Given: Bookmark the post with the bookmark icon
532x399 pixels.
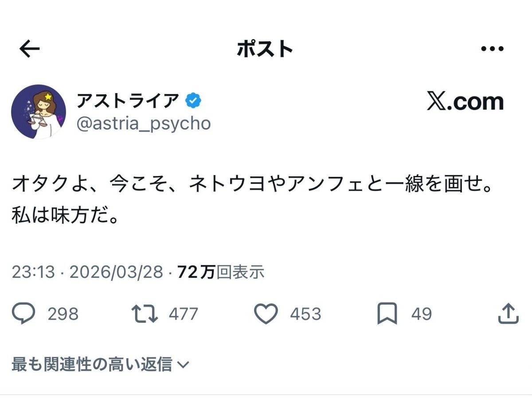Looking at the screenshot, I should [x=387, y=314].
